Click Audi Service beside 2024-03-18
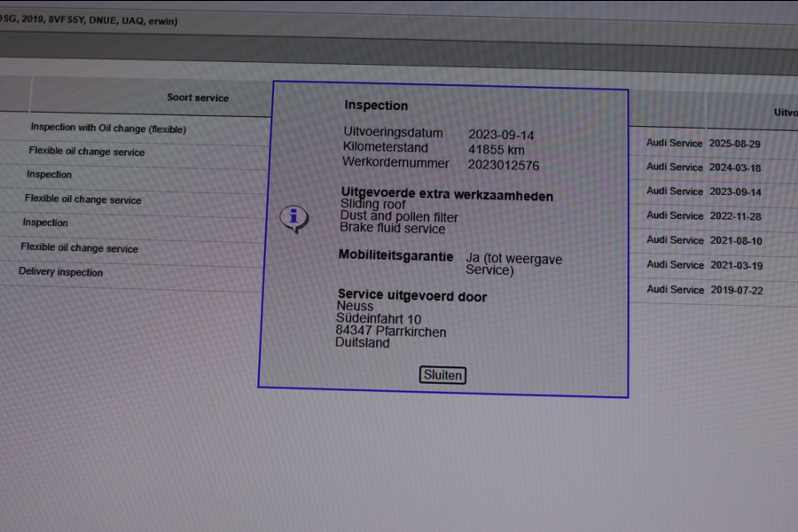The height and width of the screenshot is (532, 798). click(675, 167)
